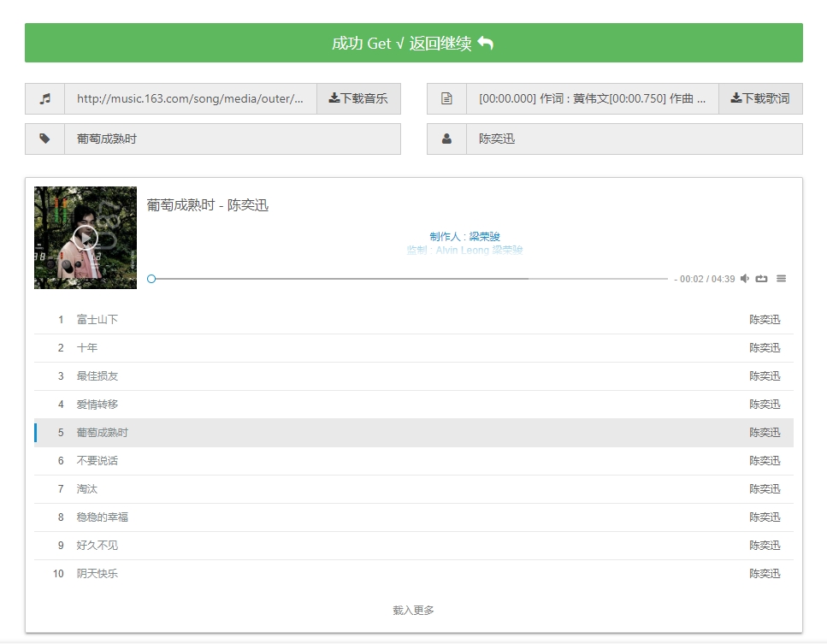This screenshot has height=644, width=827.
Task: Click 陈奕迅 next to 好久不见
Action: click(x=764, y=545)
